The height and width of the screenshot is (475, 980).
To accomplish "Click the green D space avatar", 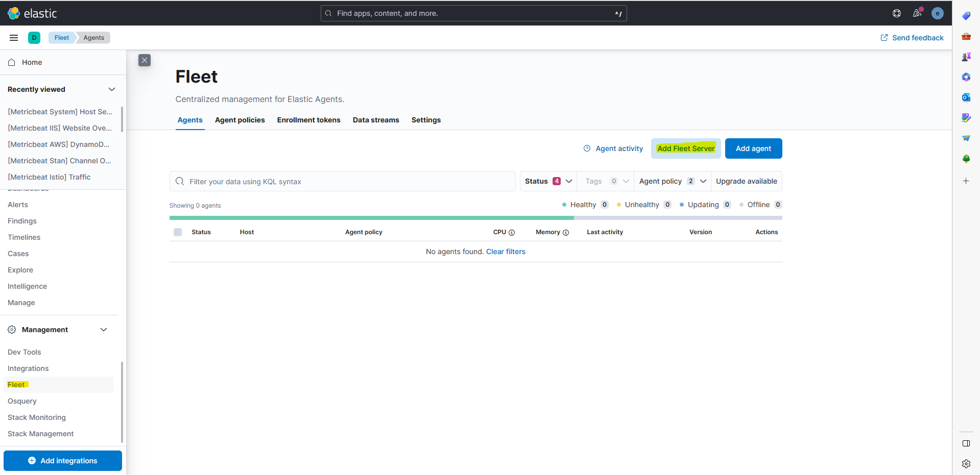I will (34, 38).
